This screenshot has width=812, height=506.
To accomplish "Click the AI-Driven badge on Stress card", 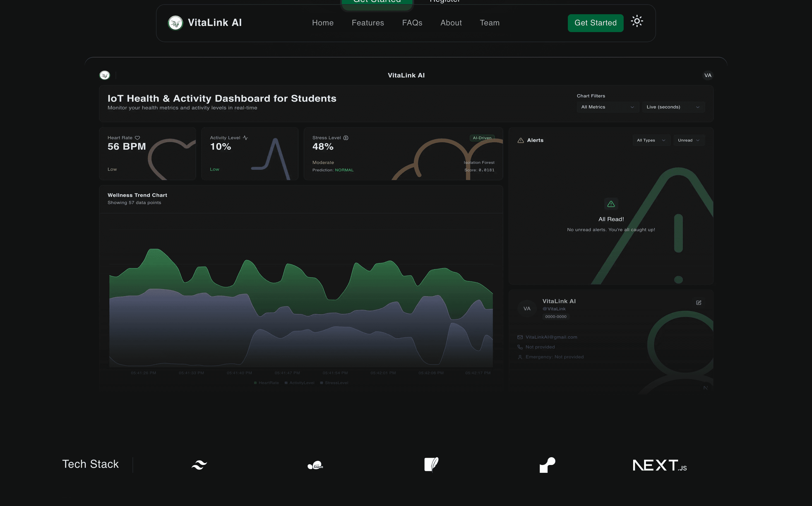I will (x=482, y=138).
